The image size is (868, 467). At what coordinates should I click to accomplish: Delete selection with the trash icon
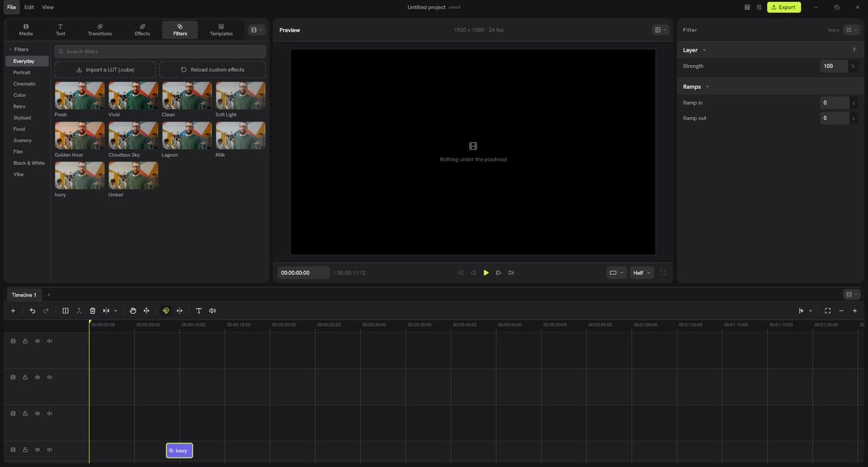[93, 311]
